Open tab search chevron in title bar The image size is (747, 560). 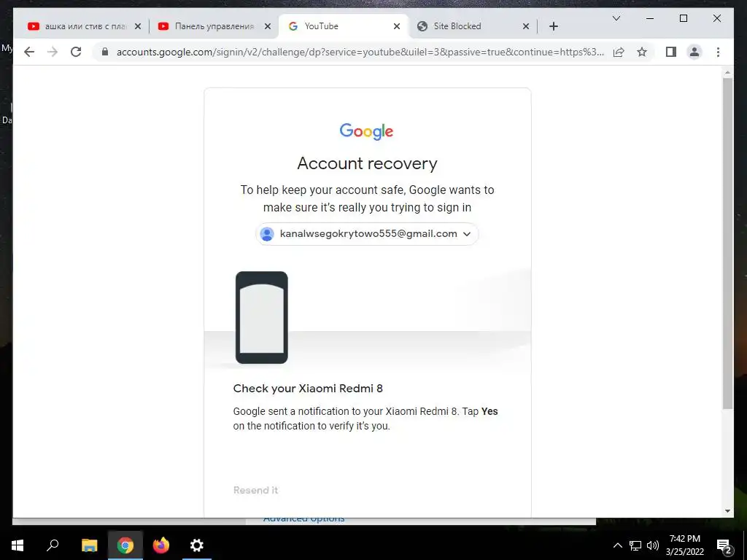(x=616, y=18)
